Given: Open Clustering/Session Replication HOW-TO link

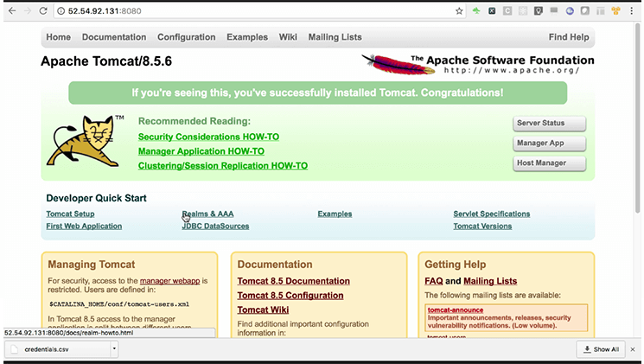Looking at the screenshot, I should 223,165.
